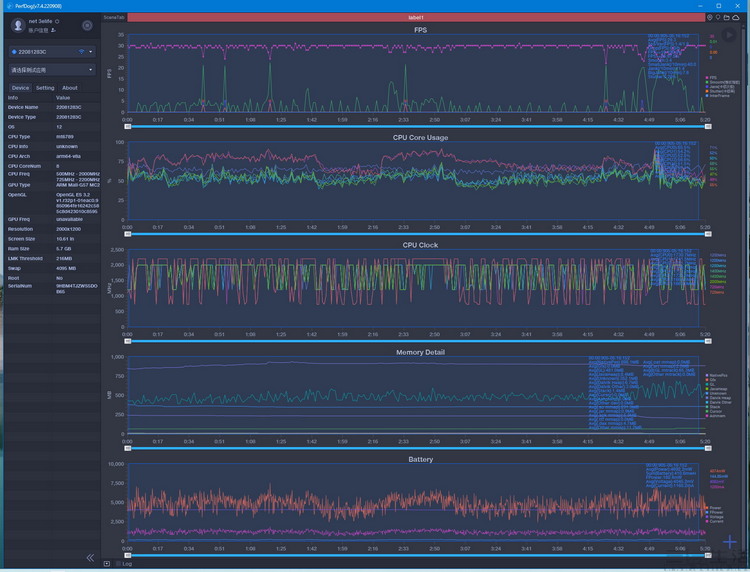
Task: Open the test application selection dropdown
Action: click(x=52, y=70)
